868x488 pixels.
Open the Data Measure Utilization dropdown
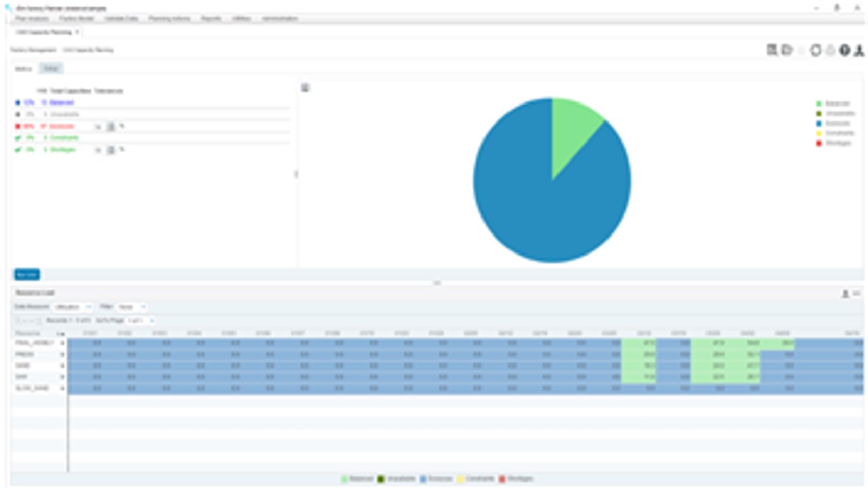click(x=72, y=307)
